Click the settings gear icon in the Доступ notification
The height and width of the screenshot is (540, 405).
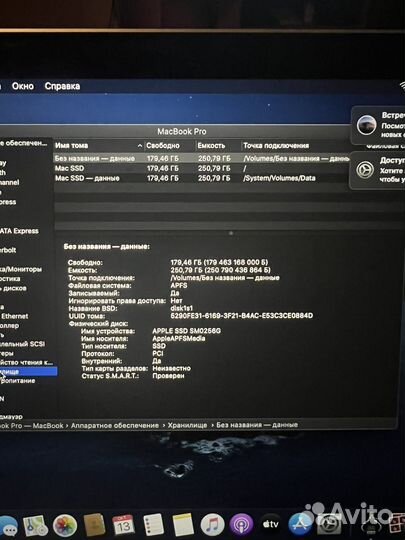(x=365, y=170)
